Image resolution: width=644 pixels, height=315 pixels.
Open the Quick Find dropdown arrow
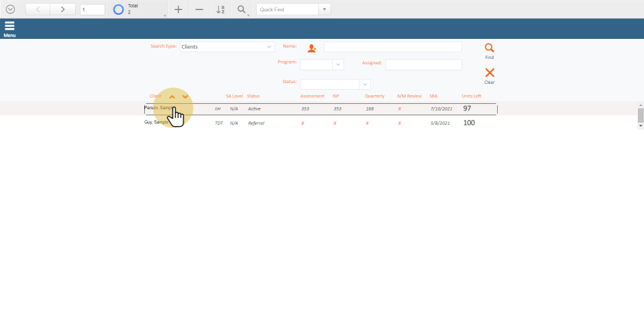point(325,9)
